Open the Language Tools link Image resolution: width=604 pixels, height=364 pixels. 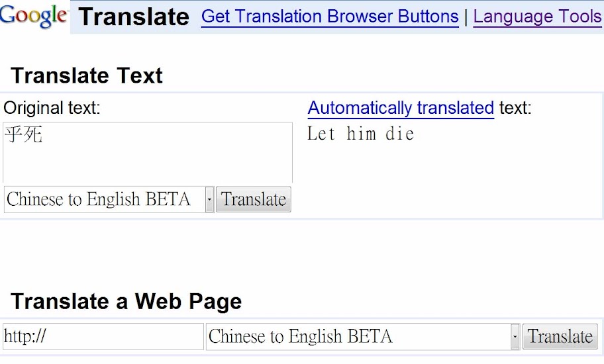[537, 17]
